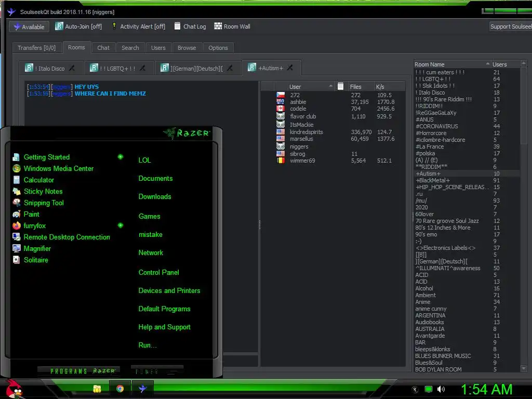Launch the Snipping Tool
The image size is (532, 399).
click(44, 203)
